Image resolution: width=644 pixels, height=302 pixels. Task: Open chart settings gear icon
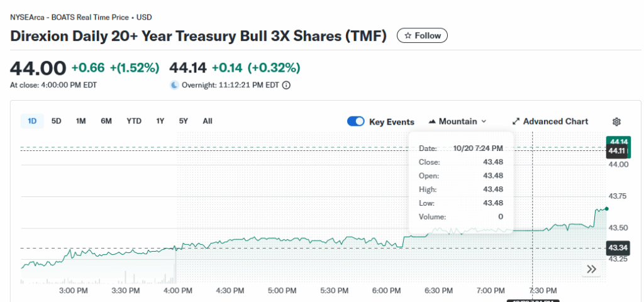[616, 121]
